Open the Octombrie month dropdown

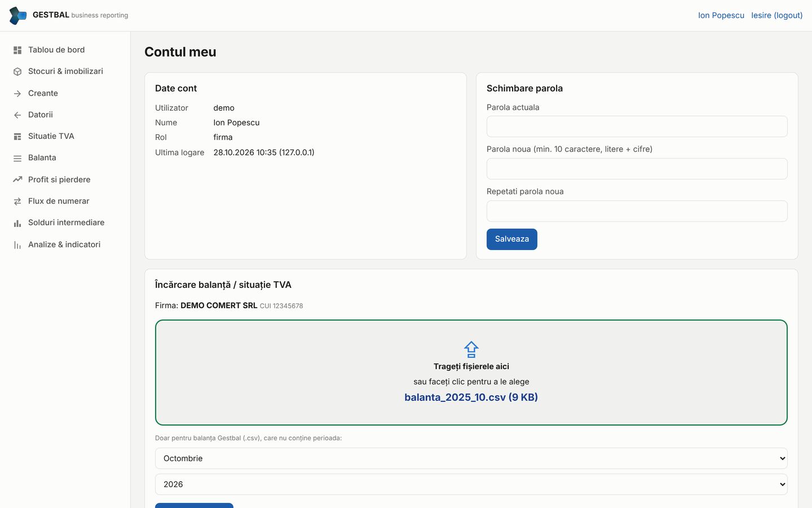(x=471, y=458)
